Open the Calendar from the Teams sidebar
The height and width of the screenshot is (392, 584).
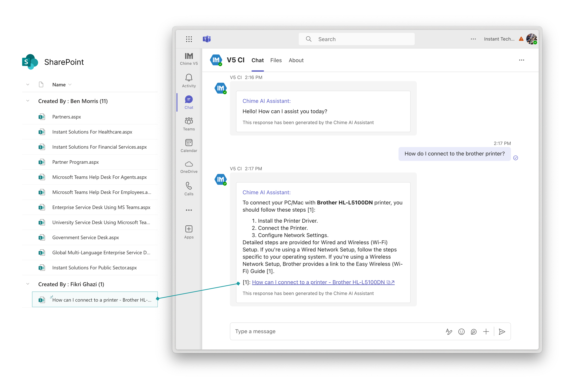(x=189, y=145)
